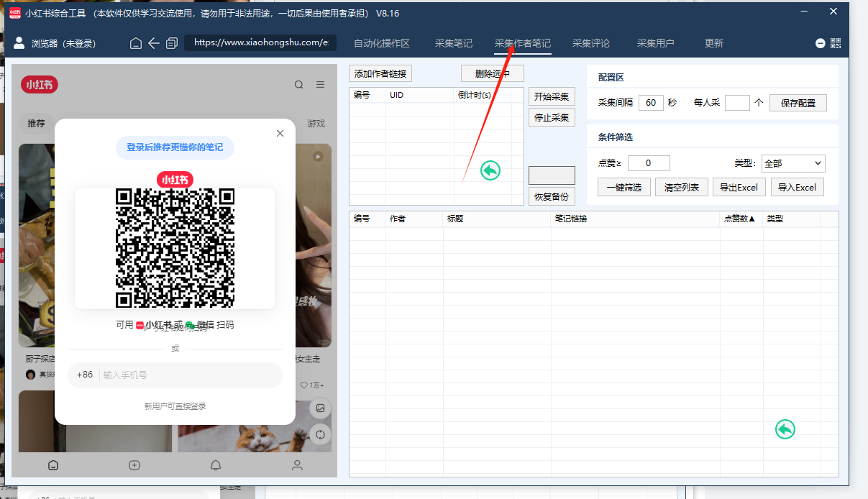Click the heart like icon showing 1万+
868x499 pixels.
303,385
